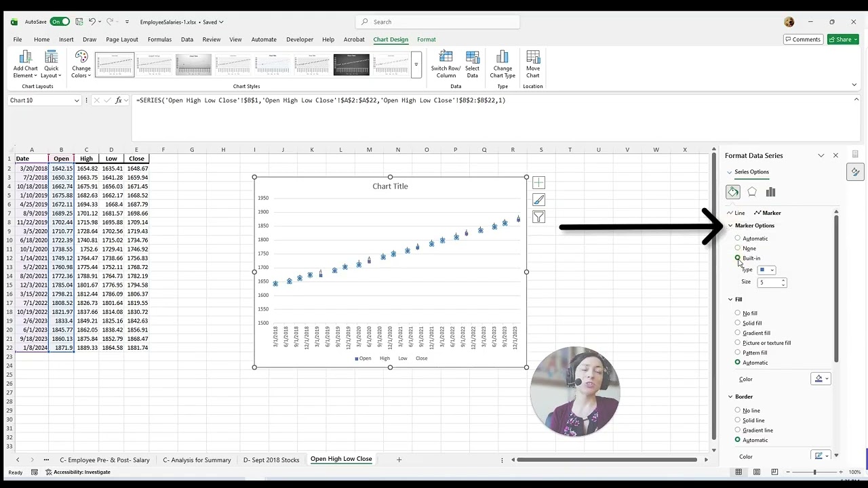Select Built-in marker option

coord(738,258)
